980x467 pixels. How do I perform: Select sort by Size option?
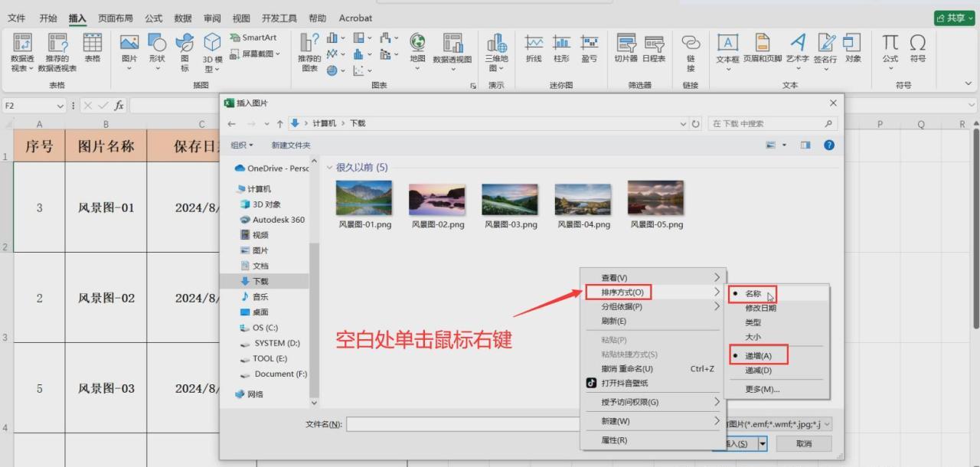coord(753,337)
